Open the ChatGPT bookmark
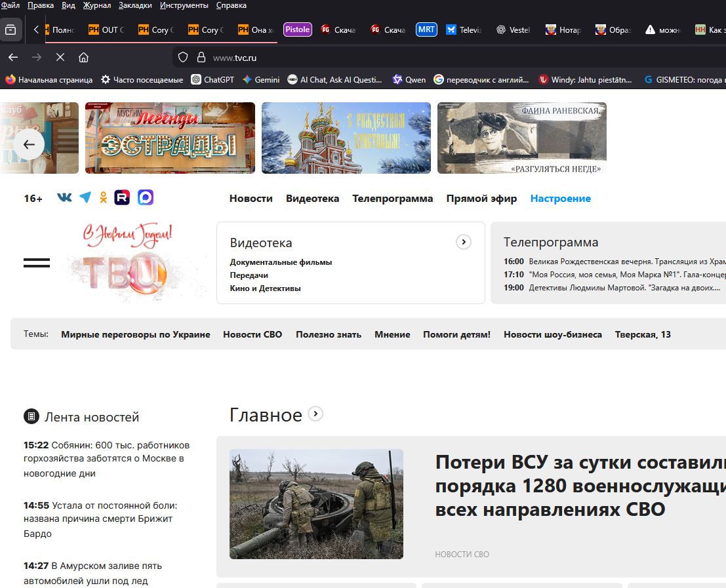The image size is (726, 588). 212,79
